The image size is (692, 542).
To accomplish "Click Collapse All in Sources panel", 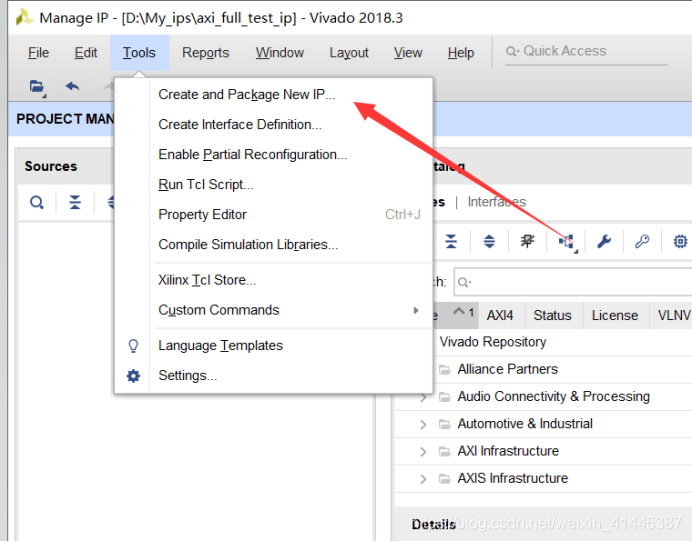I will 75,202.
